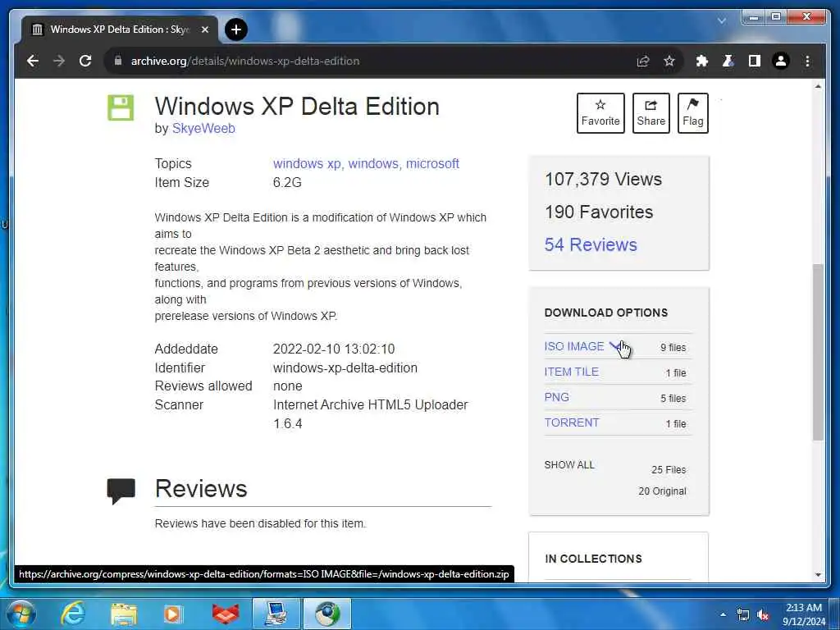Show hidden system tray icons

pyautogui.click(x=723, y=615)
